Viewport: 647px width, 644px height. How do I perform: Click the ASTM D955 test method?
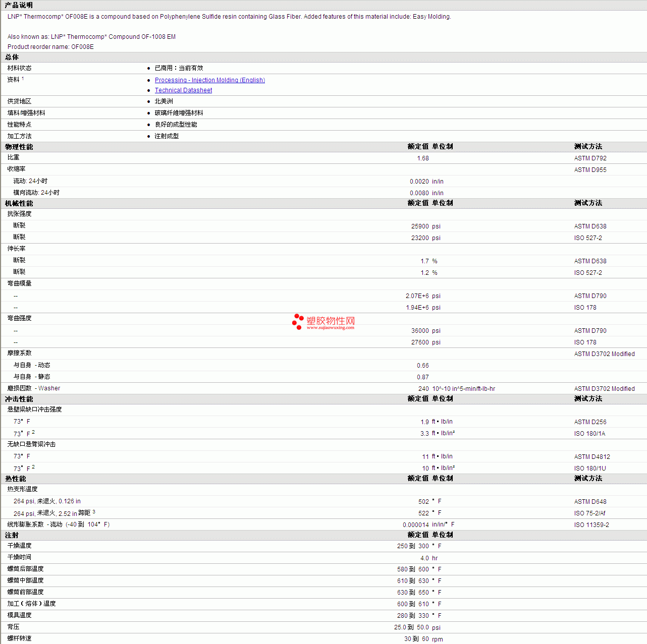590,170
